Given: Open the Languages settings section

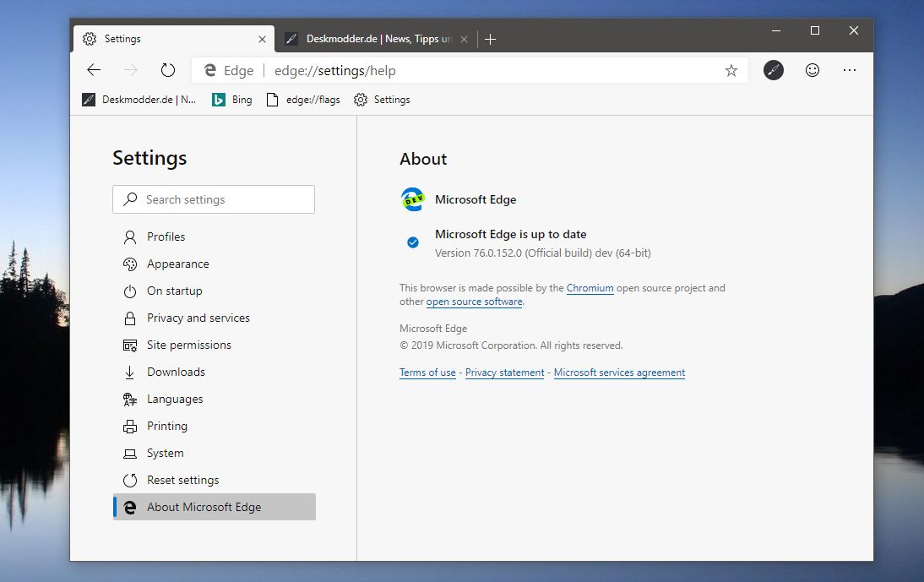Looking at the screenshot, I should [x=214, y=400].
